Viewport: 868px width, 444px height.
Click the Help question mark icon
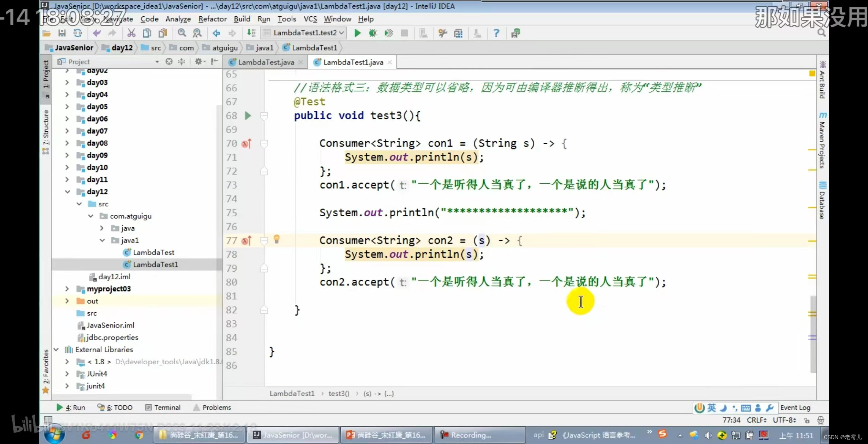click(496, 33)
